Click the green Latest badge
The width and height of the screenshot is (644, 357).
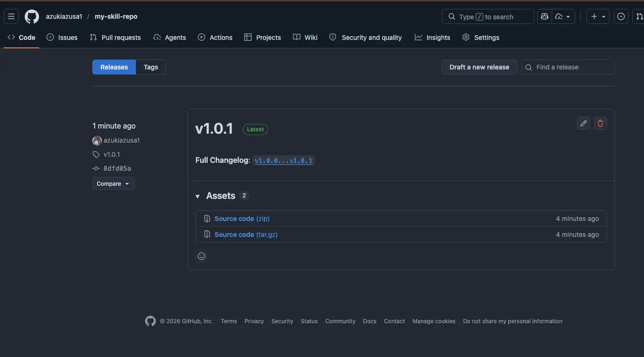click(255, 129)
